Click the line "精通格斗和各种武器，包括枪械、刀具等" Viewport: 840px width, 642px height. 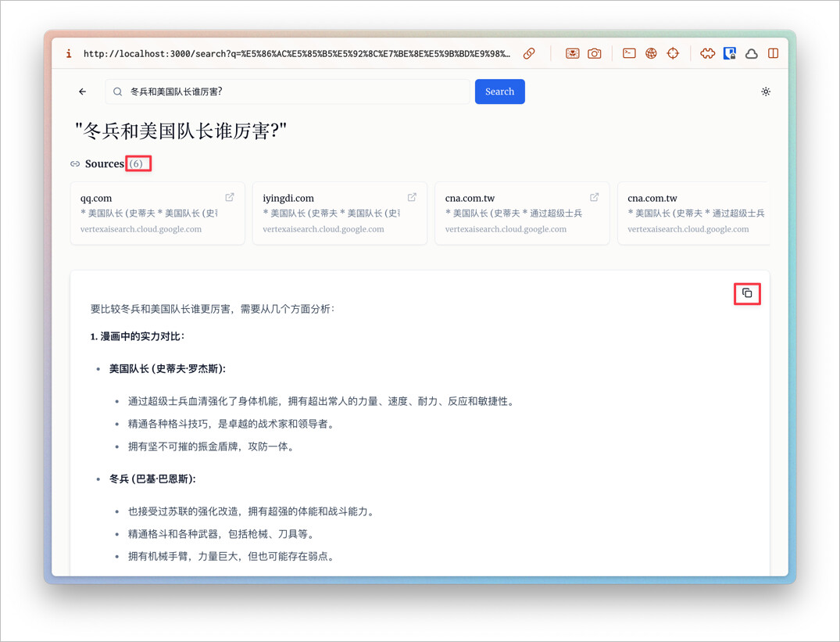(x=220, y=534)
